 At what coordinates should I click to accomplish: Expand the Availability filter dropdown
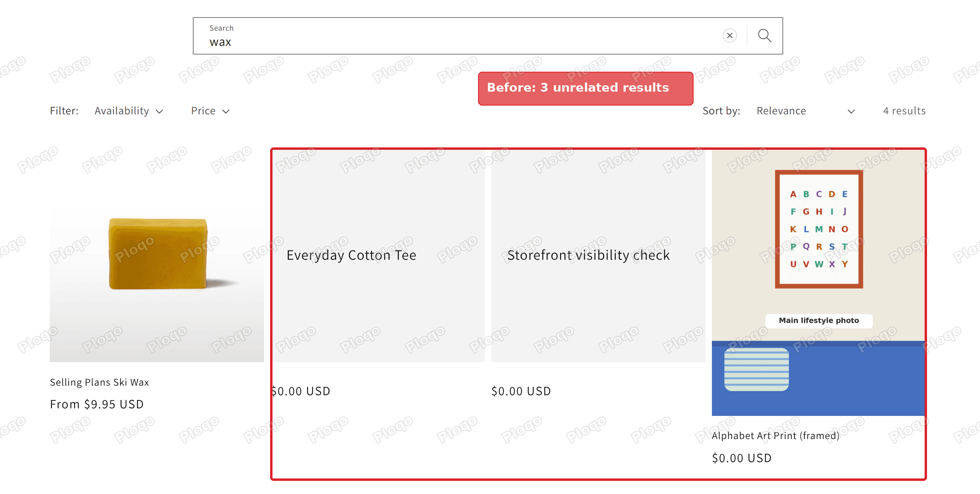[129, 111]
